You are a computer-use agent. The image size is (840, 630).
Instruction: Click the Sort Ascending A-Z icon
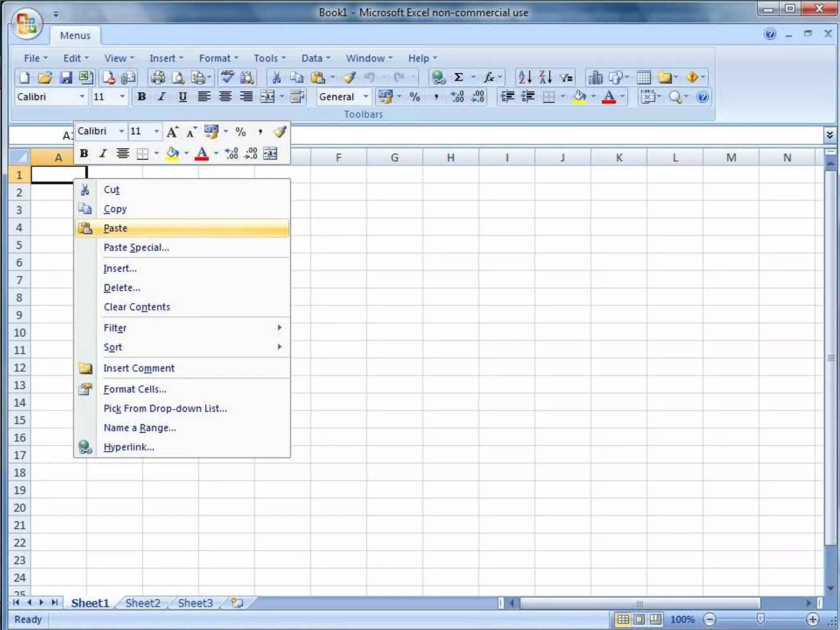pos(525,78)
